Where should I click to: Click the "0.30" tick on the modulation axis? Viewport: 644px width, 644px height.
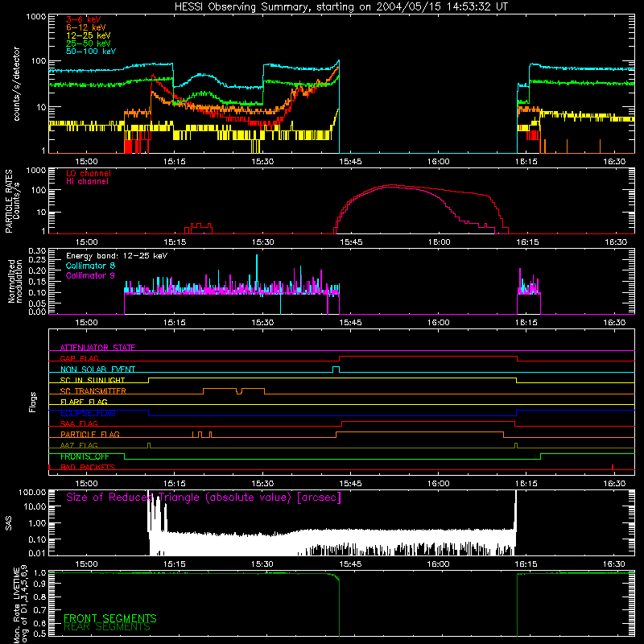pyautogui.click(x=37, y=251)
